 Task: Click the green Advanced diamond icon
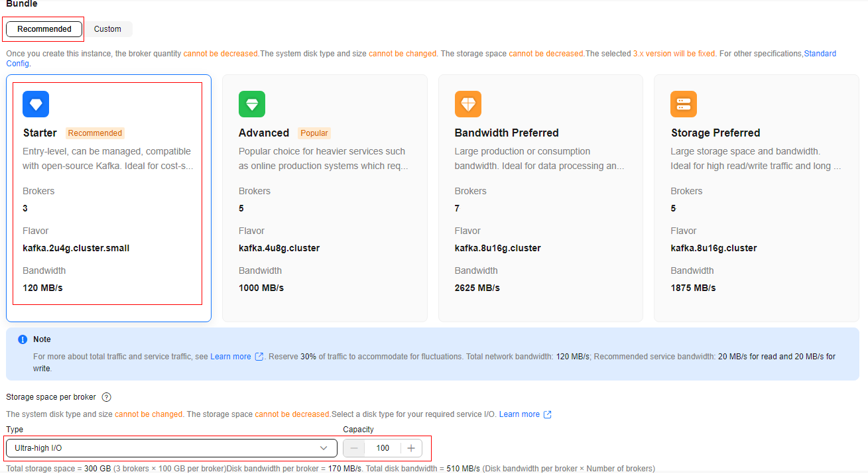point(252,104)
